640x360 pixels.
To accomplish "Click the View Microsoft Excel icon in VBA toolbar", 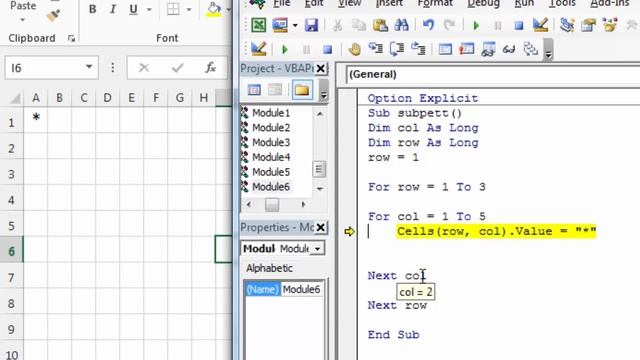I will click(x=258, y=25).
